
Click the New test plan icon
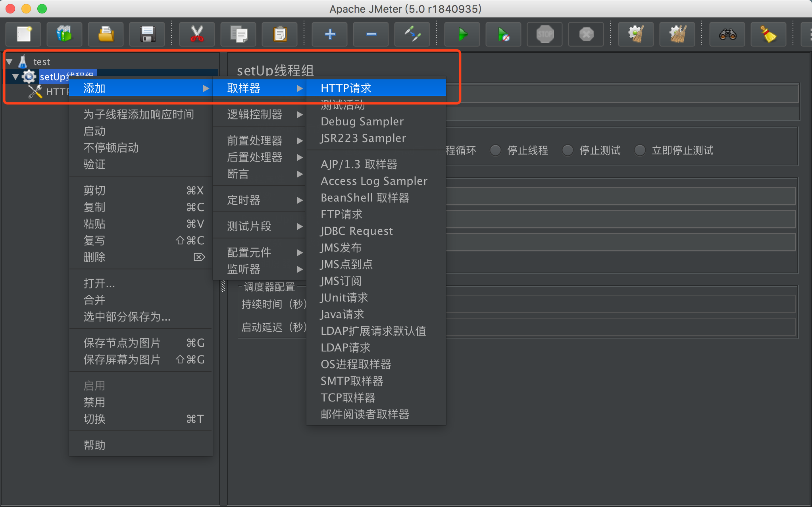(x=24, y=34)
